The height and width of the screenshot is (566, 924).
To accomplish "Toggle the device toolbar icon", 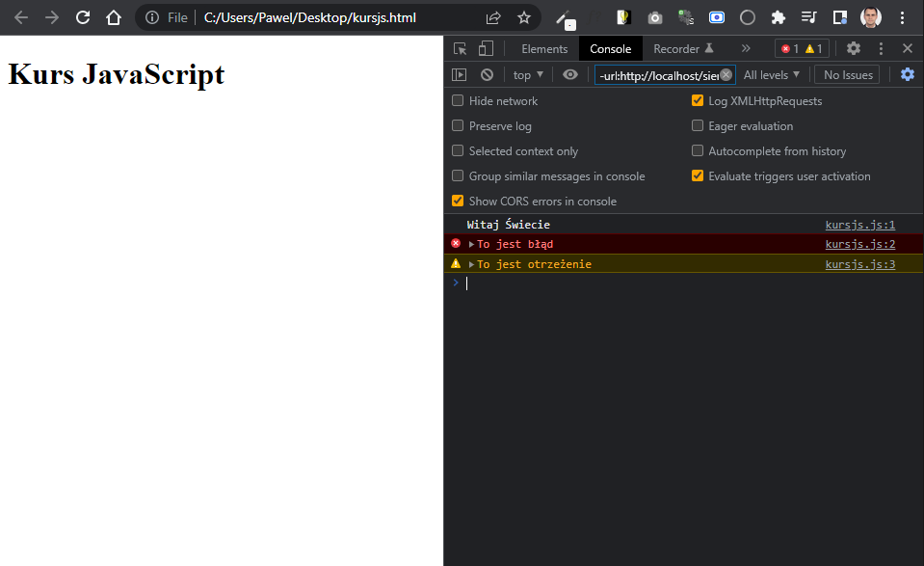I will pyautogui.click(x=486, y=49).
